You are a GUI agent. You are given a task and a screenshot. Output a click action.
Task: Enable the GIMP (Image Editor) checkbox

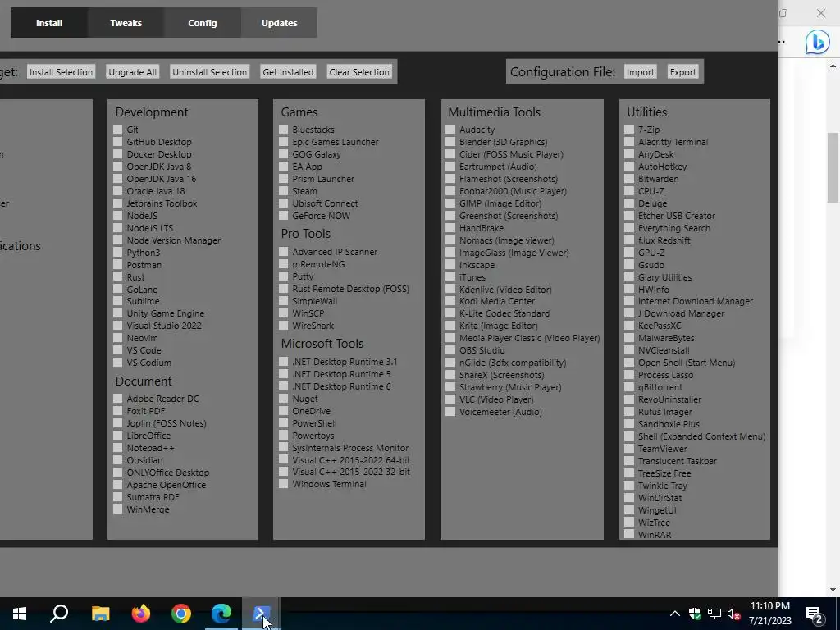[x=450, y=203]
